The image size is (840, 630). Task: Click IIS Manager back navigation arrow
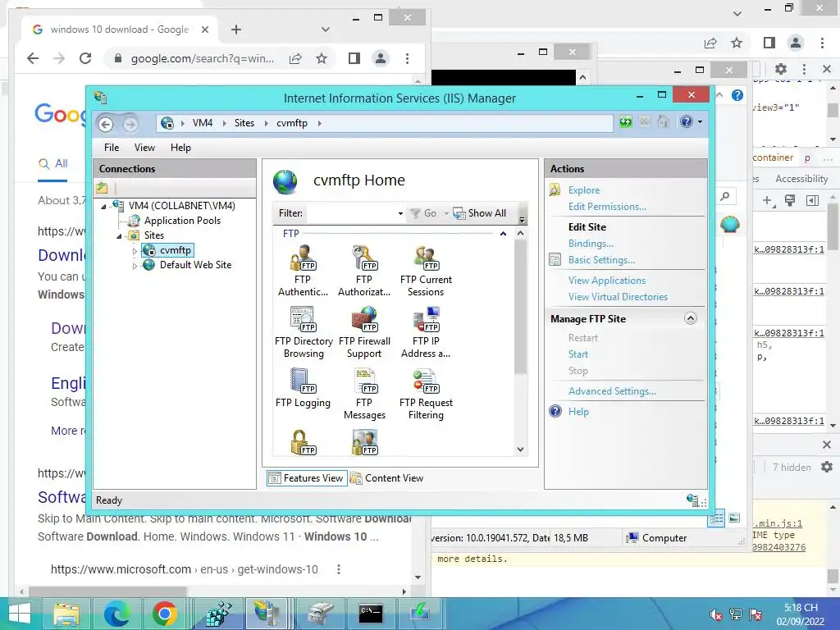(106, 125)
